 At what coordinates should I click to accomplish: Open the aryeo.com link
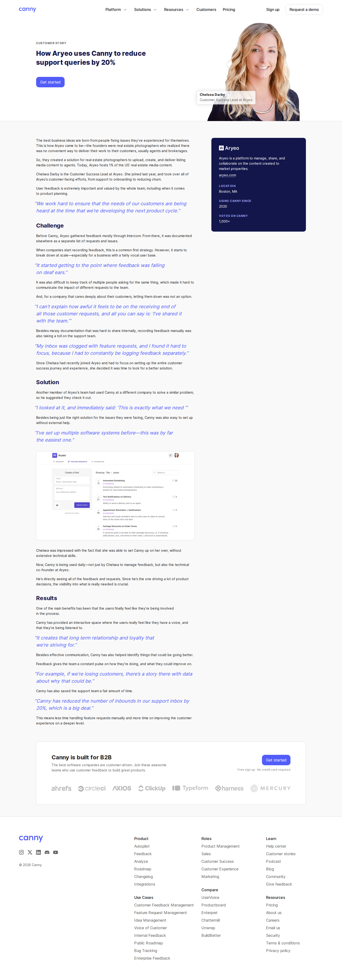[227, 175]
